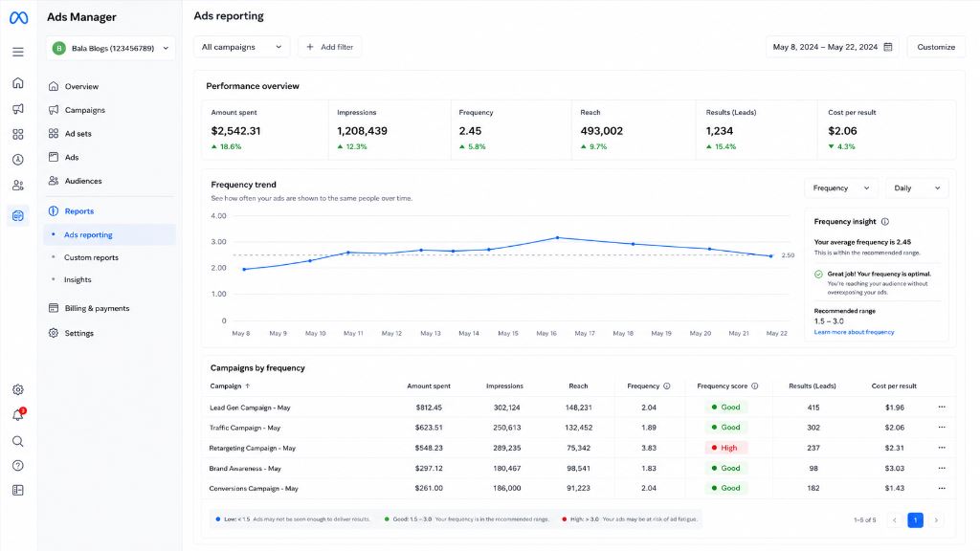Open more options for Retargeting Campaign - May
The width and height of the screenshot is (980, 551).
942,448
